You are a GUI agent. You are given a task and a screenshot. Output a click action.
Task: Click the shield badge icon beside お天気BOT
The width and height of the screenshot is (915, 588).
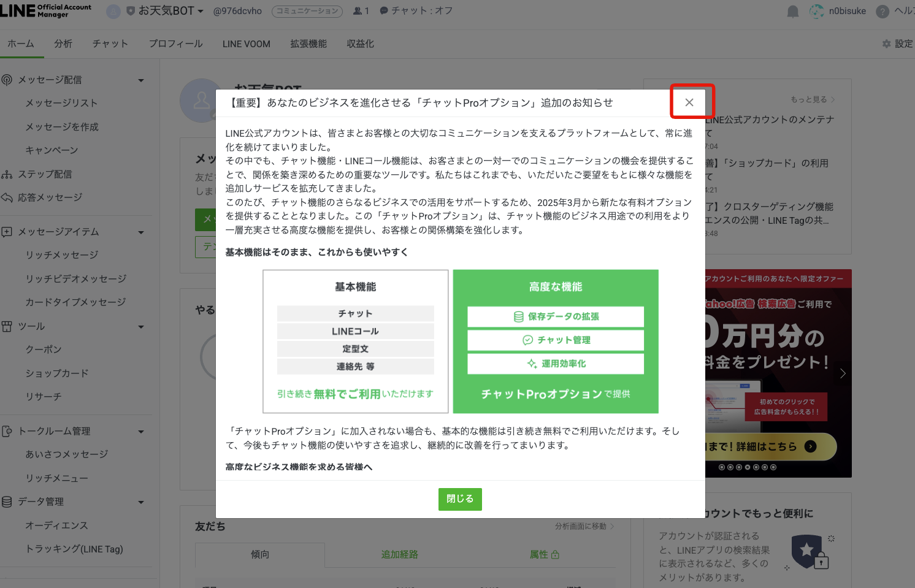(x=131, y=11)
